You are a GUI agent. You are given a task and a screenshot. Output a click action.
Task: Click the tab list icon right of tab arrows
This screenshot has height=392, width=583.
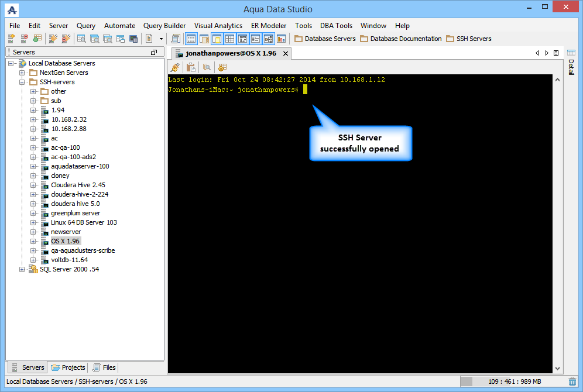(x=556, y=53)
